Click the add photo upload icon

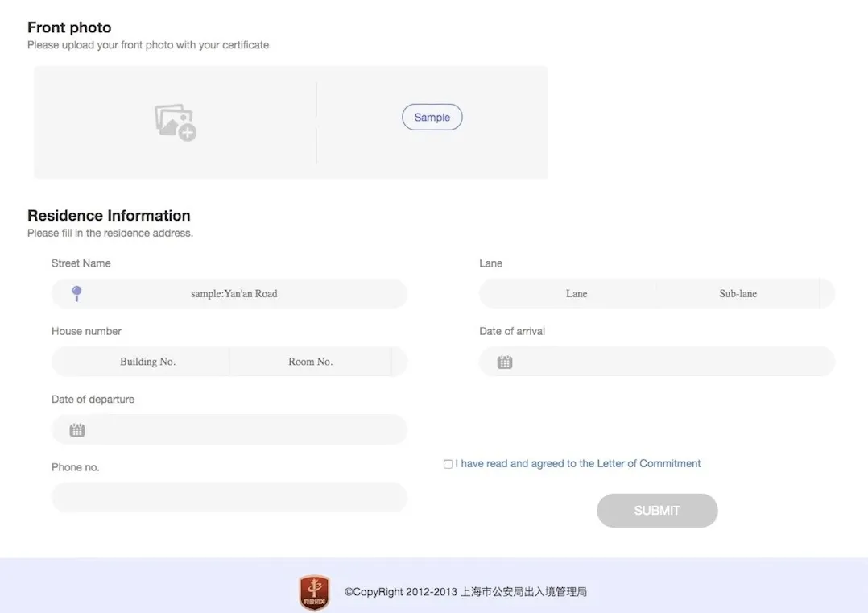pos(176,122)
